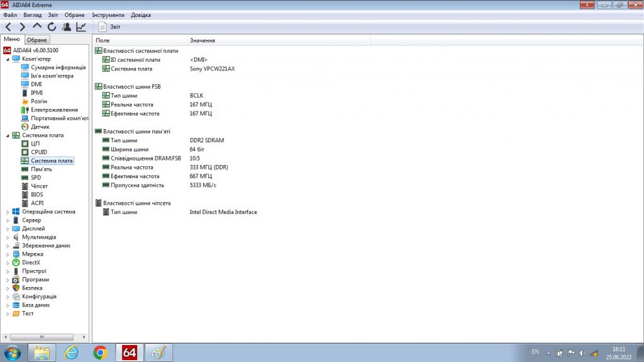Collapse the Комп'ютер tree node
Viewport: 644px width, 362px height.
pyautogui.click(x=8, y=59)
